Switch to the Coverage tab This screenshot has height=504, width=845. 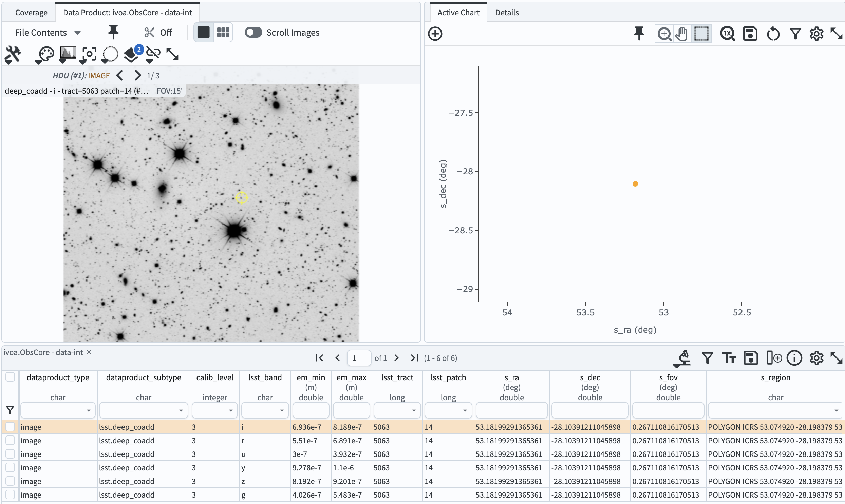[31, 13]
